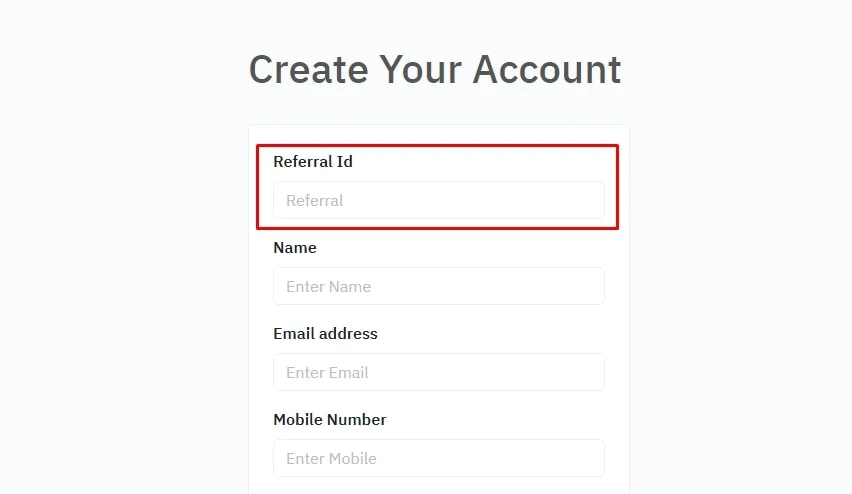Click the Referral Id input field
This screenshot has height=494, width=852.
point(438,200)
